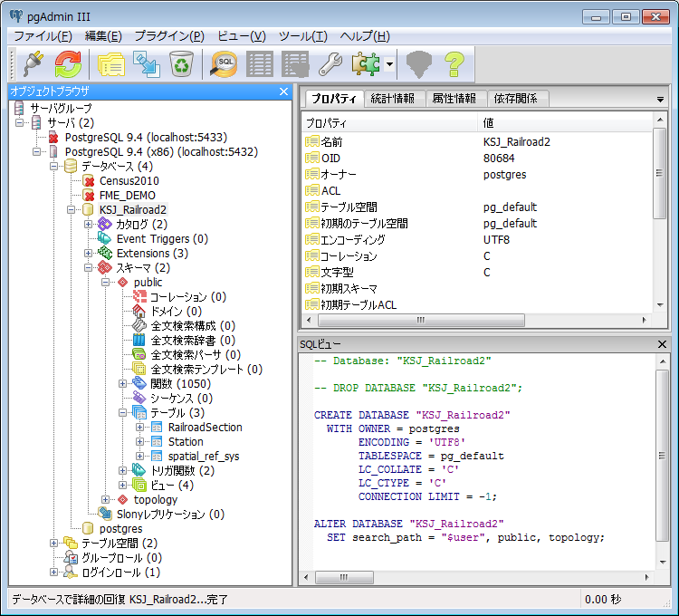Select the topology schema
This screenshot has height=616, width=679.
pos(156,500)
